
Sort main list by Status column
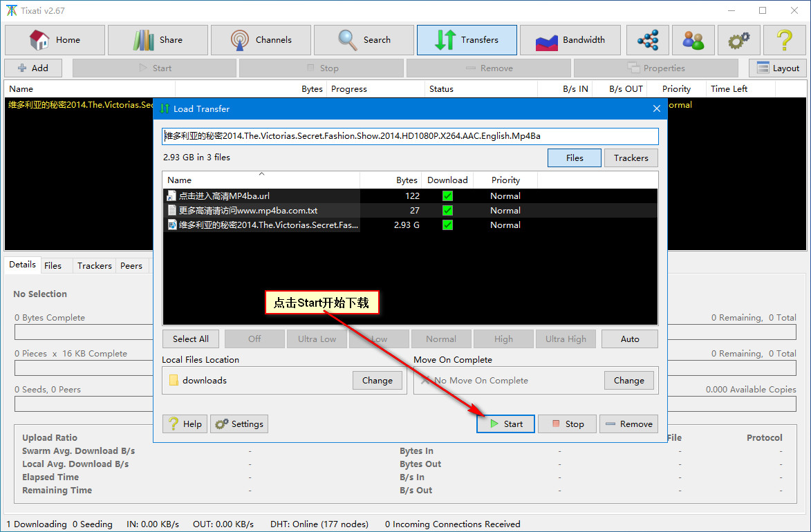point(481,89)
